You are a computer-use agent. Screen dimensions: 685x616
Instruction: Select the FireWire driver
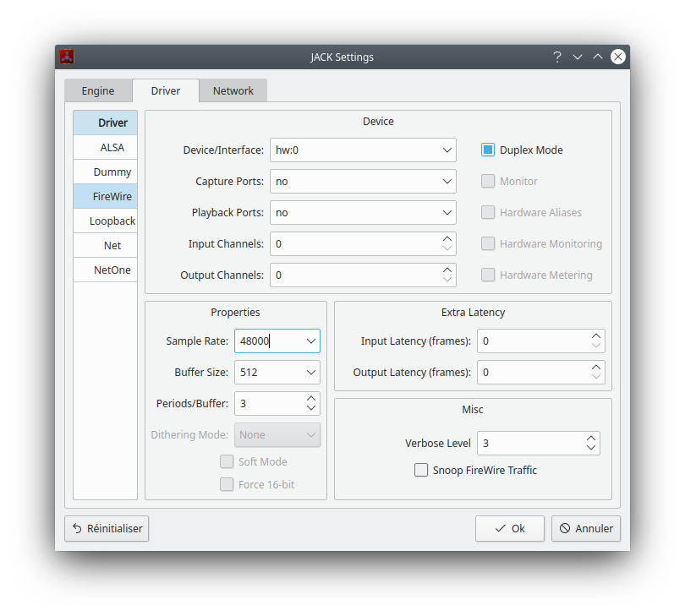105,196
